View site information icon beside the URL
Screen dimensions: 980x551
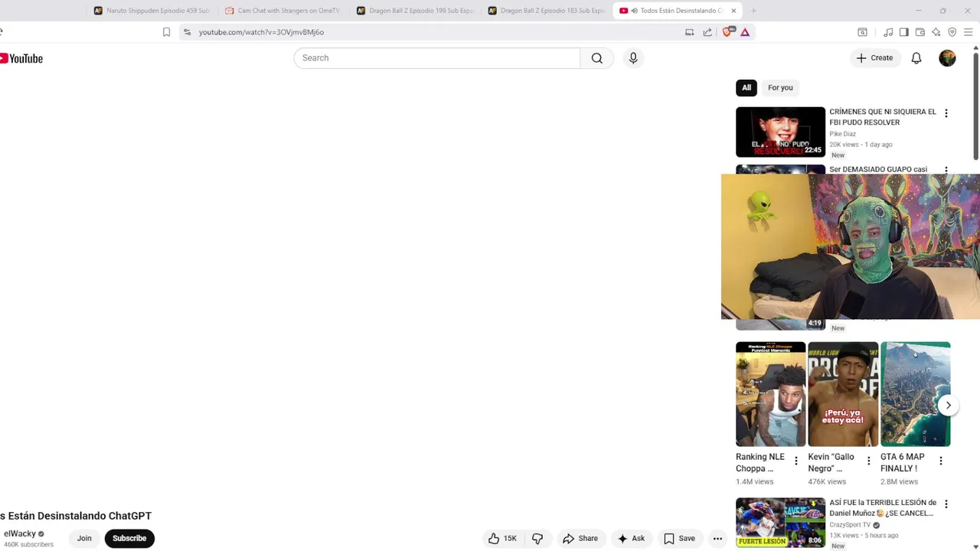pyautogui.click(x=187, y=32)
